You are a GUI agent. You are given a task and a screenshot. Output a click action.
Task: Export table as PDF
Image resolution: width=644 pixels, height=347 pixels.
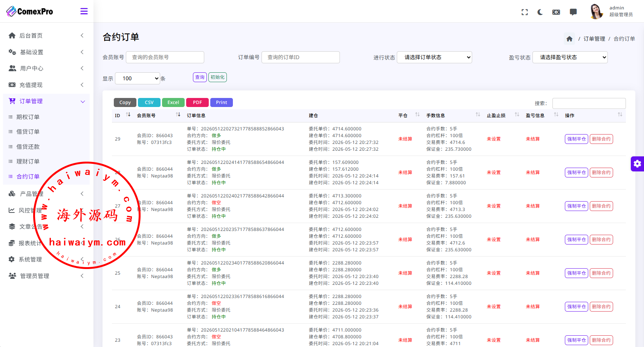click(197, 102)
